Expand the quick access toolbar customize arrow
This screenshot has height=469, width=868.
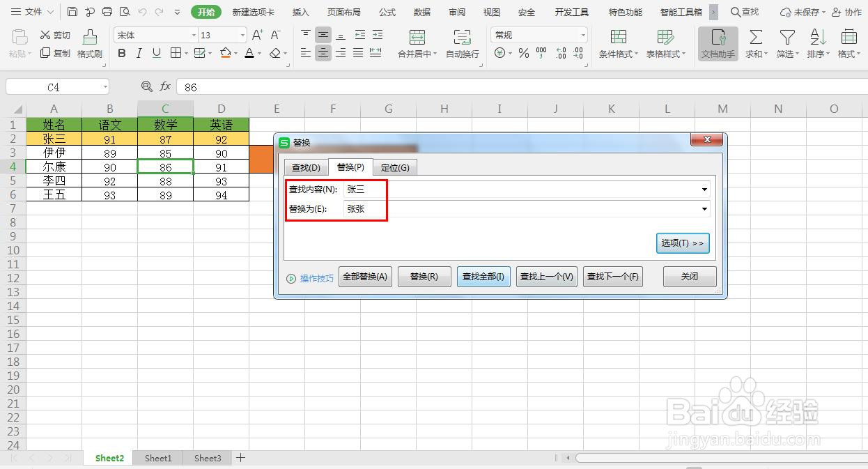(177, 12)
